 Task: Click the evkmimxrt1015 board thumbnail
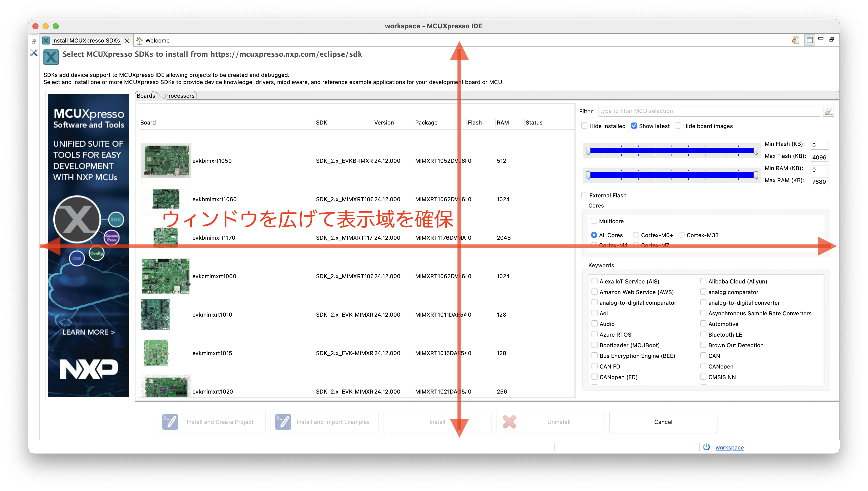[x=156, y=353]
